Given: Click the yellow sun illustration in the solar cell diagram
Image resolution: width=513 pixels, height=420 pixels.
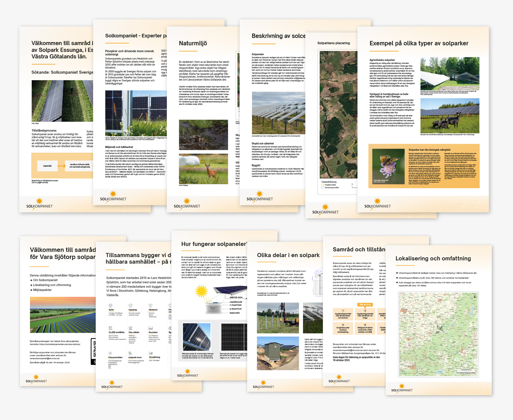Looking at the screenshot, I should pyautogui.click(x=201, y=291).
